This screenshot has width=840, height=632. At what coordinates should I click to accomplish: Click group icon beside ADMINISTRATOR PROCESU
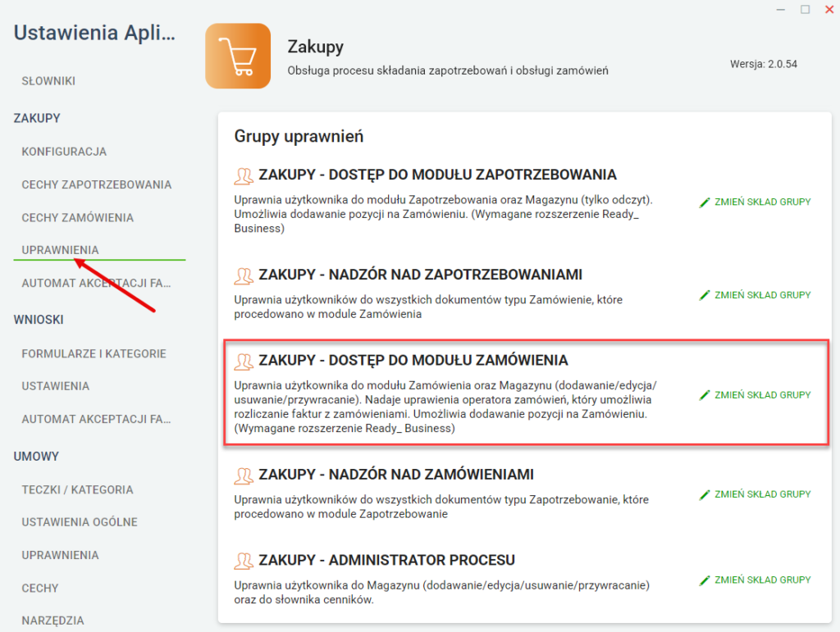[243, 561]
